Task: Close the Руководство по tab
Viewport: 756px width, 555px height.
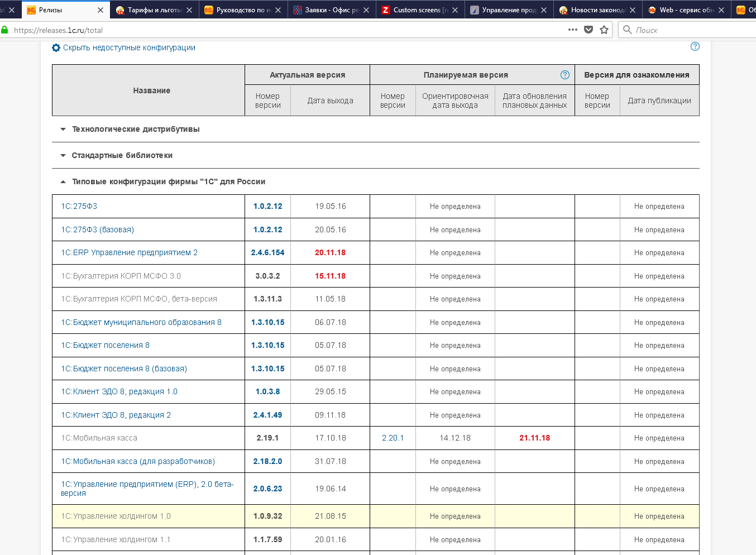Action: [x=278, y=10]
